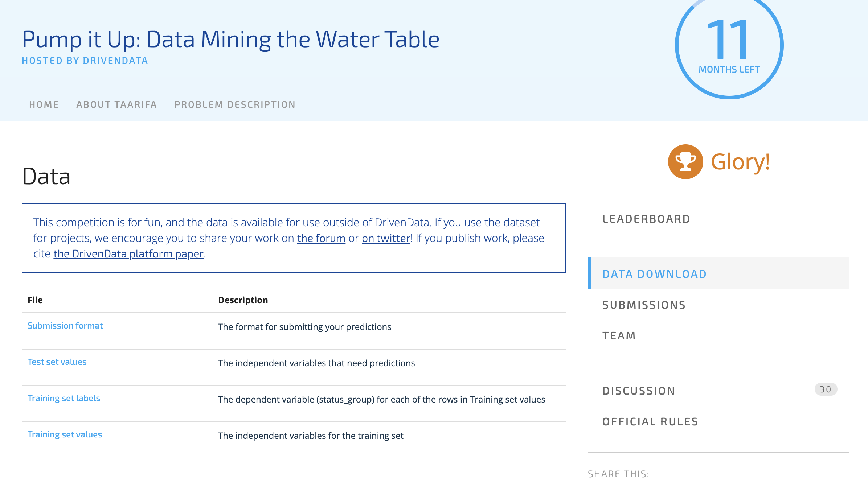This screenshot has height=499, width=868.
Task: Download the Training set values file
Action: [x=65, y=434]
